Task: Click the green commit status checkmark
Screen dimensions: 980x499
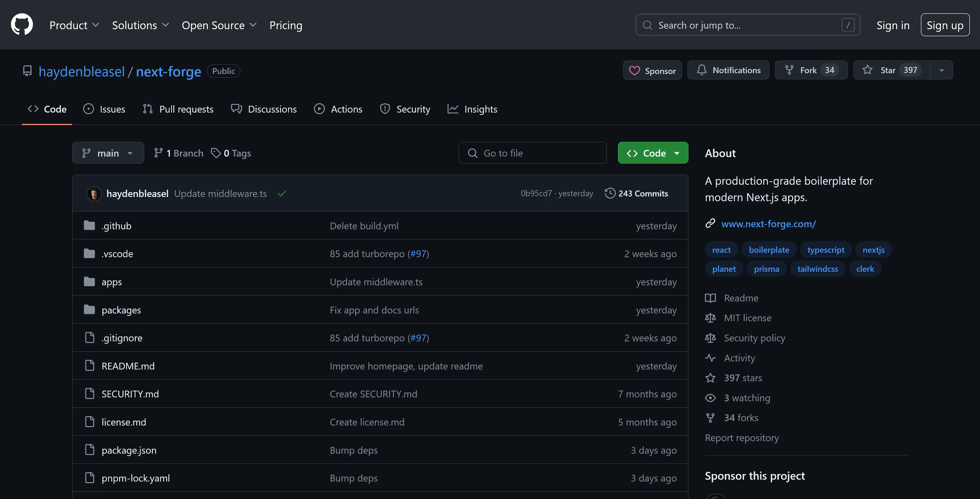Action: point(282,193)
